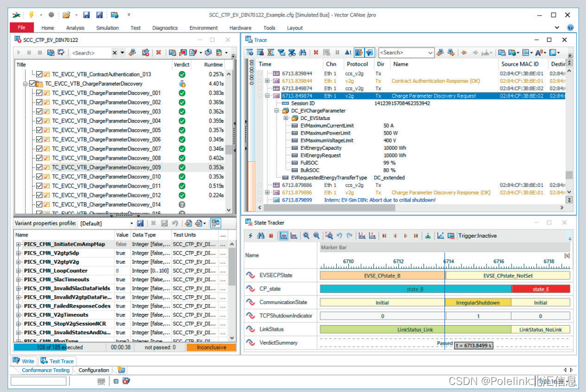
Task: Click the red X in Trace toolbar
Action: pyautogui.click(x=316, y=52)
